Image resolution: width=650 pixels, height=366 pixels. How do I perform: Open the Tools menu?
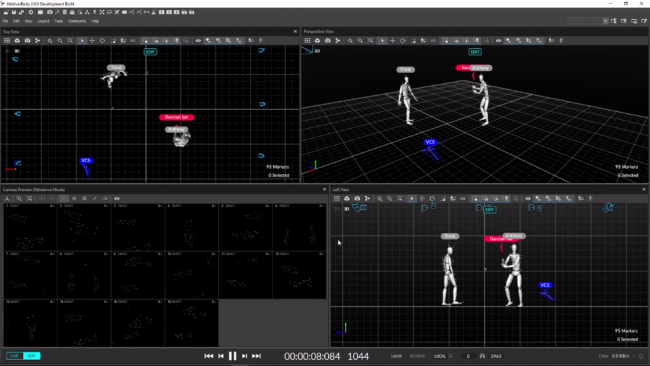[58, 21]
